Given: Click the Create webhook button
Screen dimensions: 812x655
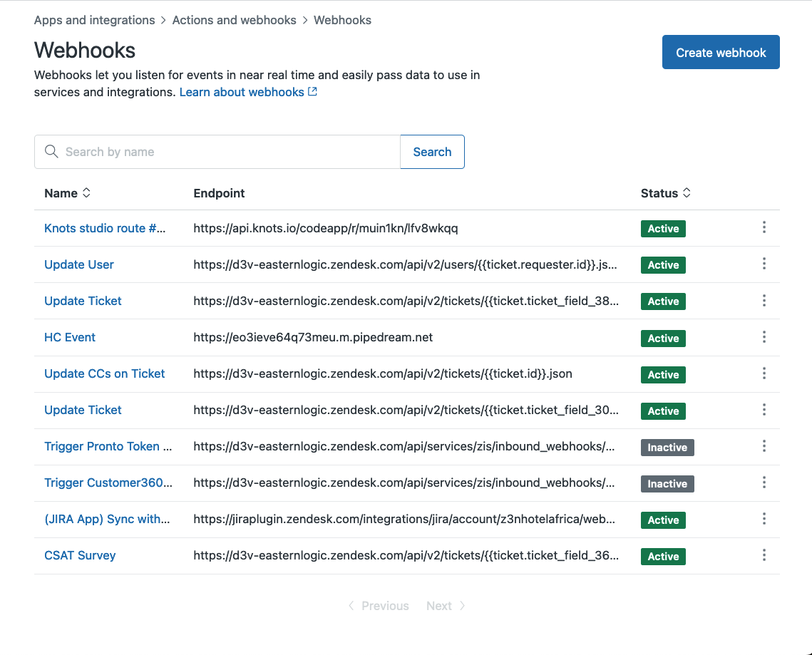Looking at the screenshot, I should pos(720,51).
